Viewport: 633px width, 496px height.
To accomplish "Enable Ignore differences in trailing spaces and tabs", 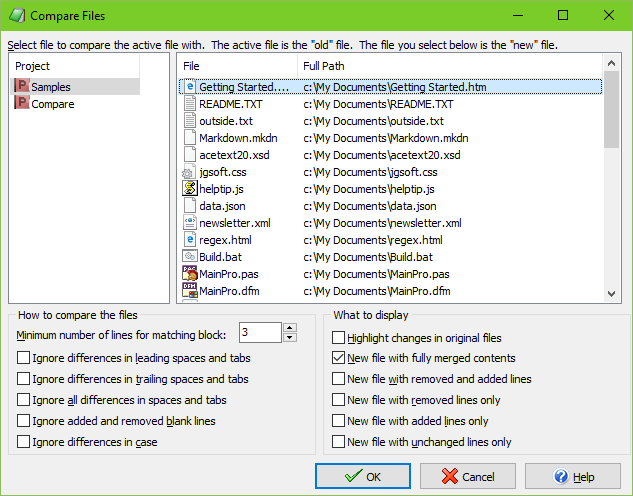I will pos(23,379).
